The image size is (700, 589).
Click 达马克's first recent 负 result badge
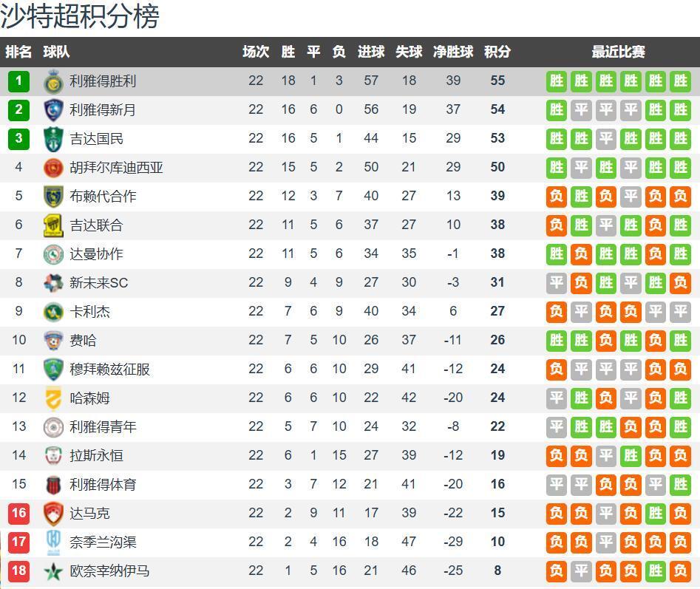click(x=557, y=513)
